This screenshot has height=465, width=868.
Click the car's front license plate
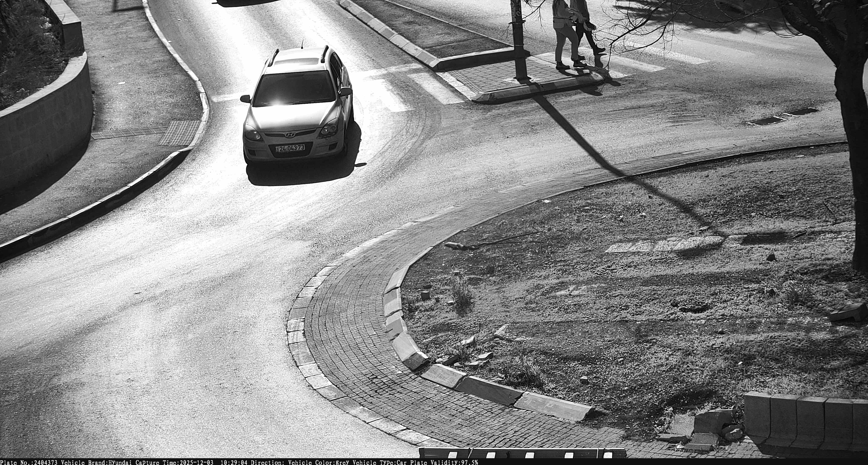pyautogui.click(x=291, y=148)
